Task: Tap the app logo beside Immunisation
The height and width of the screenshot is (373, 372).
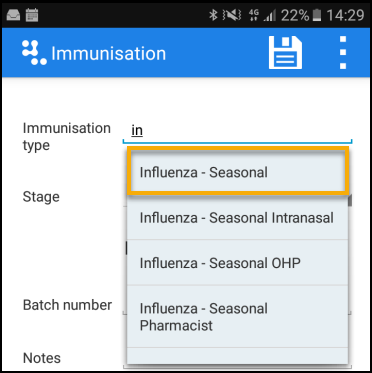Action: coord(34,53)
